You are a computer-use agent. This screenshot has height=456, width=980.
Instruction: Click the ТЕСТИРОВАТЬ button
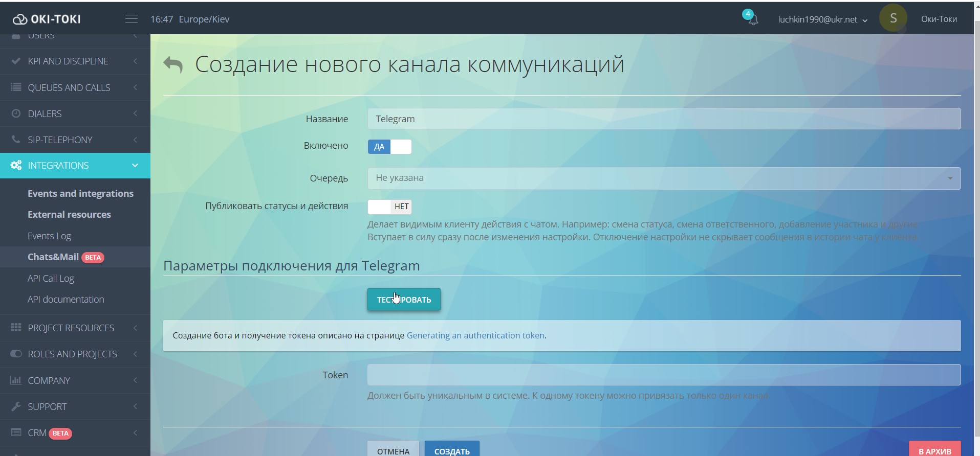[404, 300]
